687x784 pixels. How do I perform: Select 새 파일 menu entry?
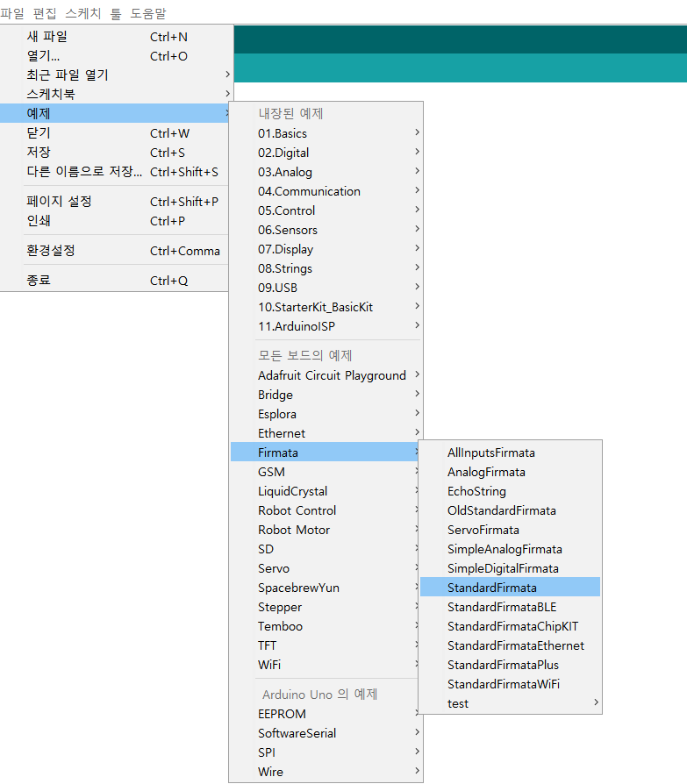(116, 36)
